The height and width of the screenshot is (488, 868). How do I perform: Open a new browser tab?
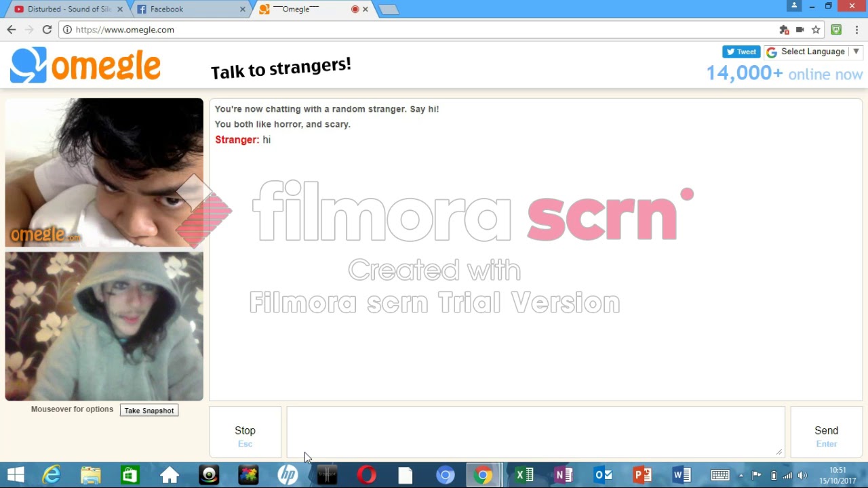389,9
